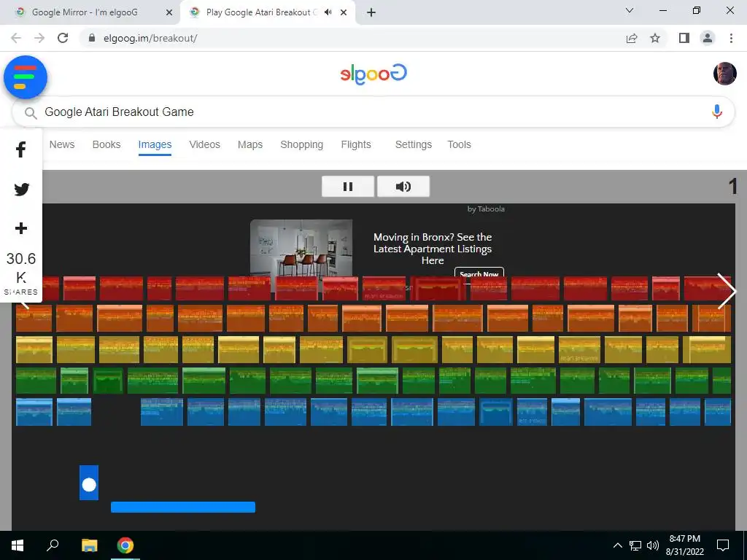Screen dimensions: 747x560
Task: Select the Images tab
Action: [155, 144]
